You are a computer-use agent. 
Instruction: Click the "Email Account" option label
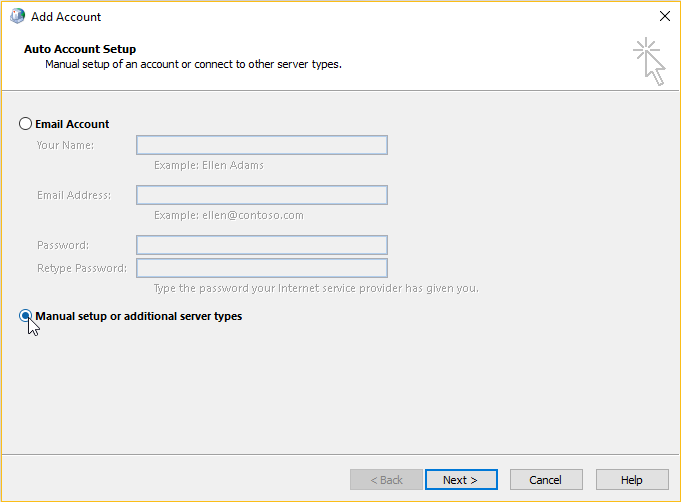(72, 124)
